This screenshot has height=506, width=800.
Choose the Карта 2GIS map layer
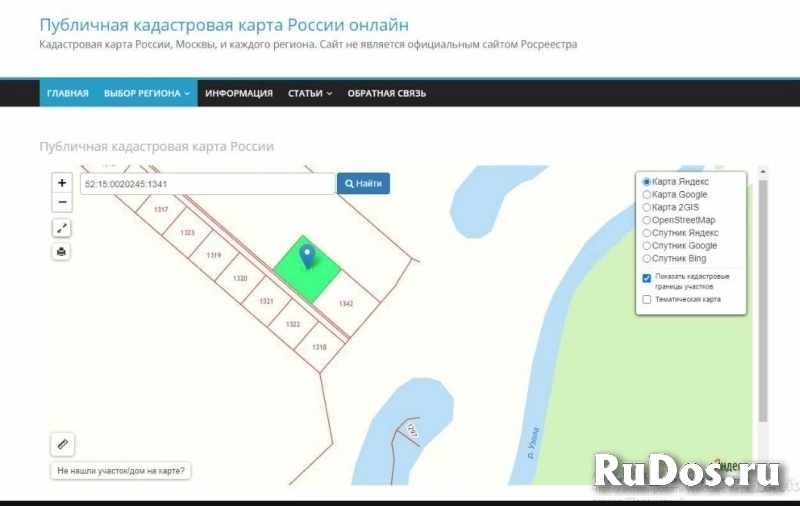point(647,207)
